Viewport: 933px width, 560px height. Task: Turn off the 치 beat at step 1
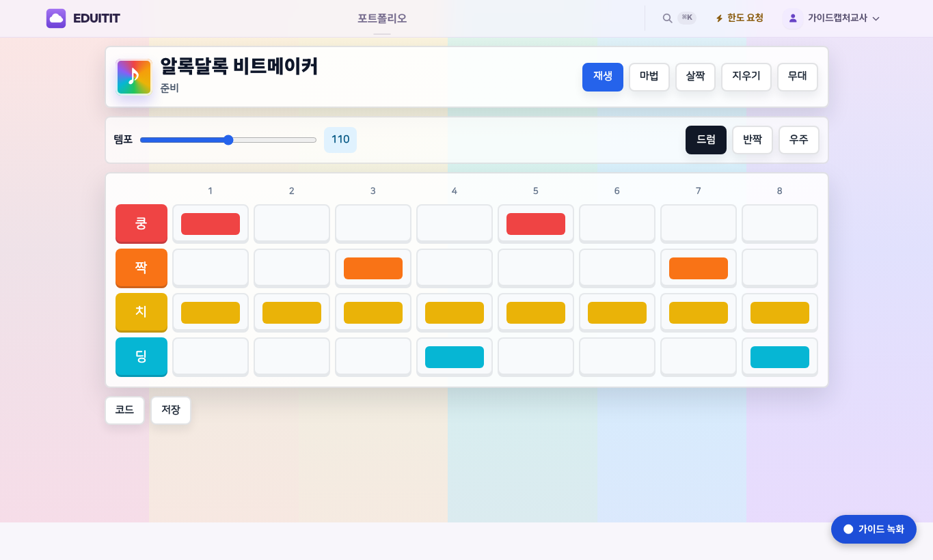point(211,312)
